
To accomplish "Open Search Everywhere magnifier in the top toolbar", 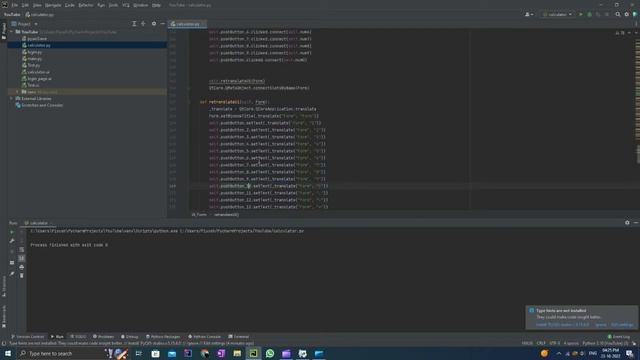I will (x=618, y=14).
